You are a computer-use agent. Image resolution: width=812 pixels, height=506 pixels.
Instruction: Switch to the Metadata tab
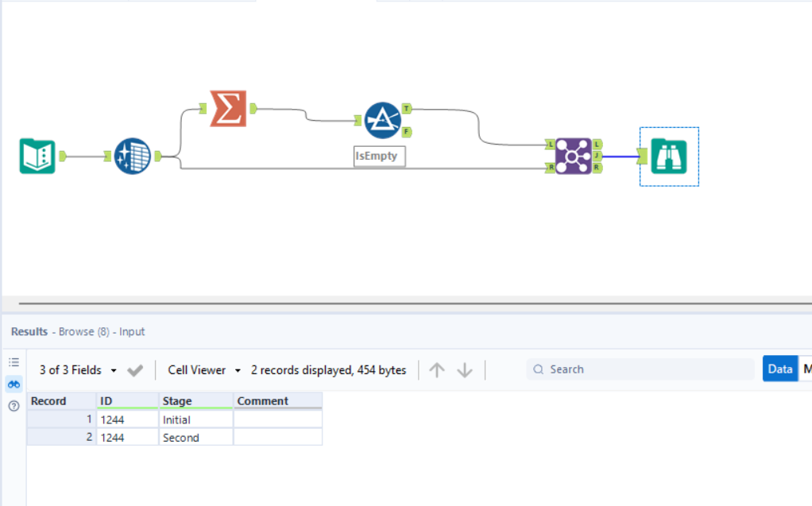[806, 369]
